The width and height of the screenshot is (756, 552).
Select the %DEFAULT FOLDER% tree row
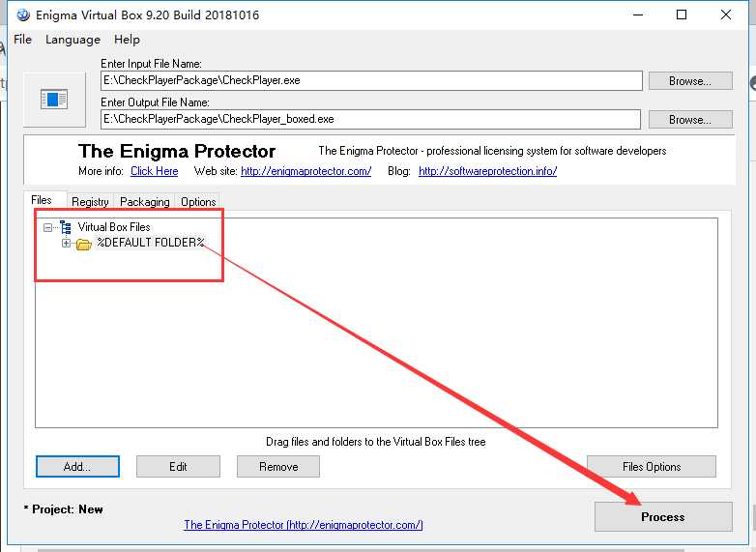tap(151, 243)
